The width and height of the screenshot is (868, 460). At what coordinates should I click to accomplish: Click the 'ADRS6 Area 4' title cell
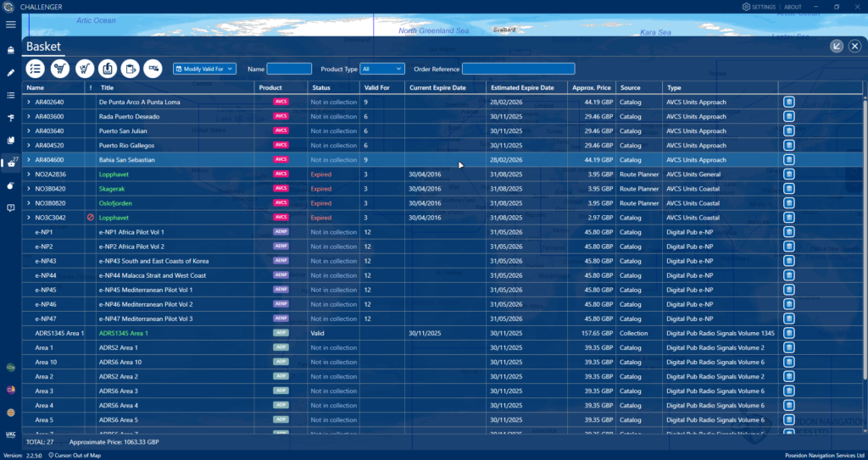coord(119,405)
